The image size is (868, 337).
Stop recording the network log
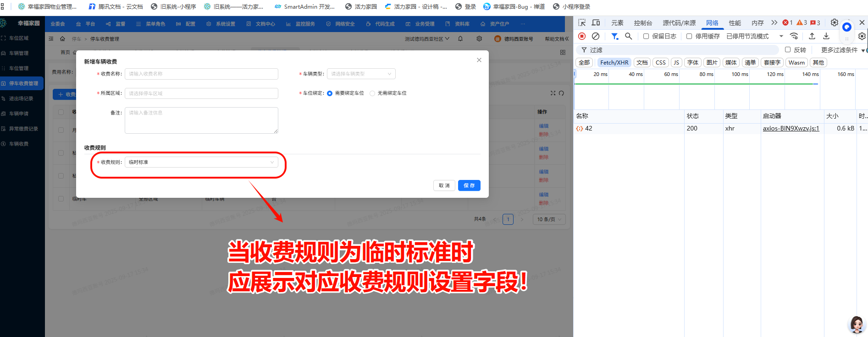coord(582,36)
